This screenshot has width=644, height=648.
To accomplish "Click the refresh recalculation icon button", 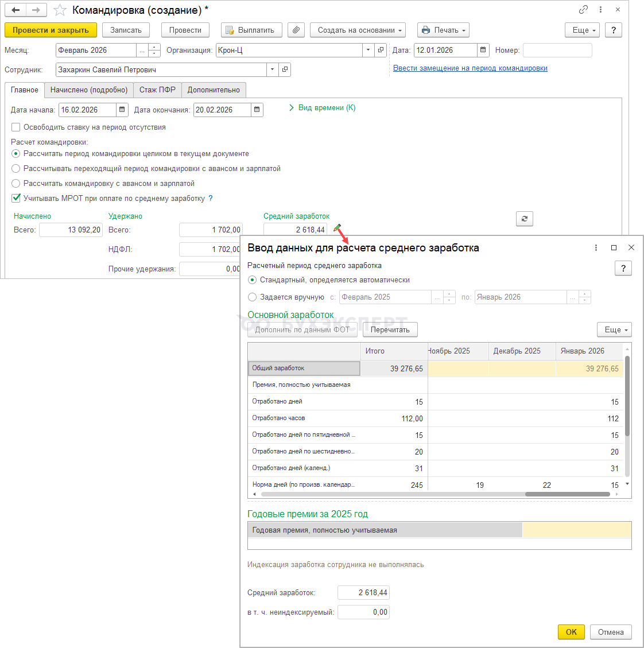I will click(x=525, y=219).
